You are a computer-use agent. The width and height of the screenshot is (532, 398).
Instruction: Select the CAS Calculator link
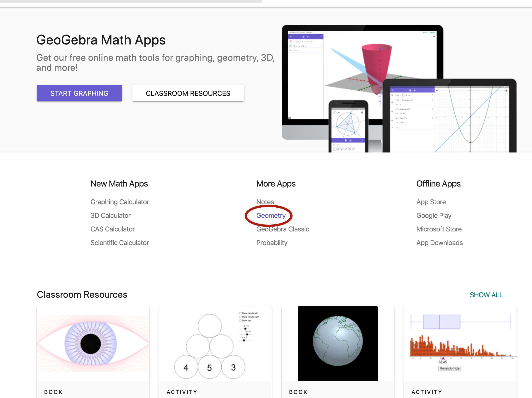point(112,229)
